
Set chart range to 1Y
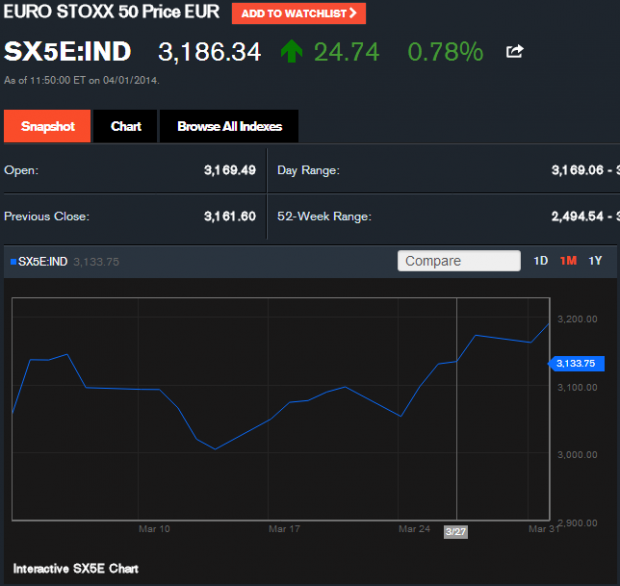coord(595,261)
